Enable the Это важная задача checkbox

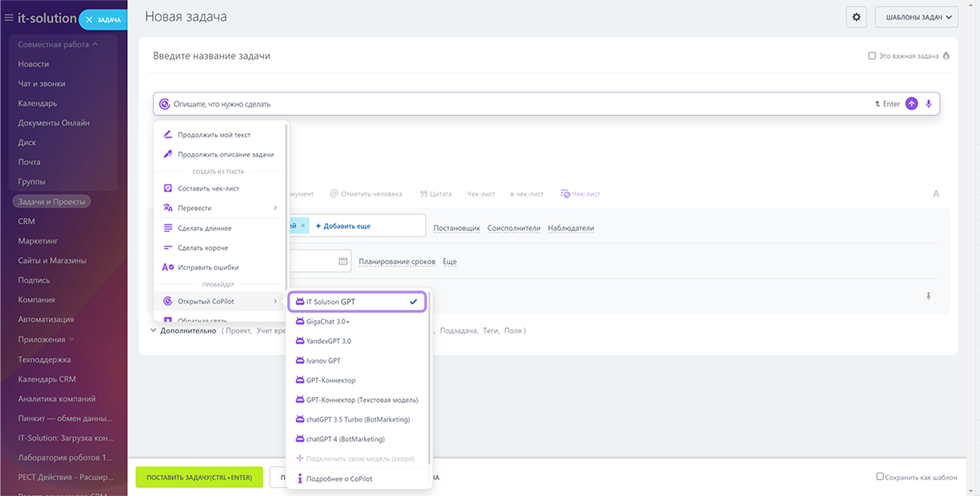click(x=872, y=56)
